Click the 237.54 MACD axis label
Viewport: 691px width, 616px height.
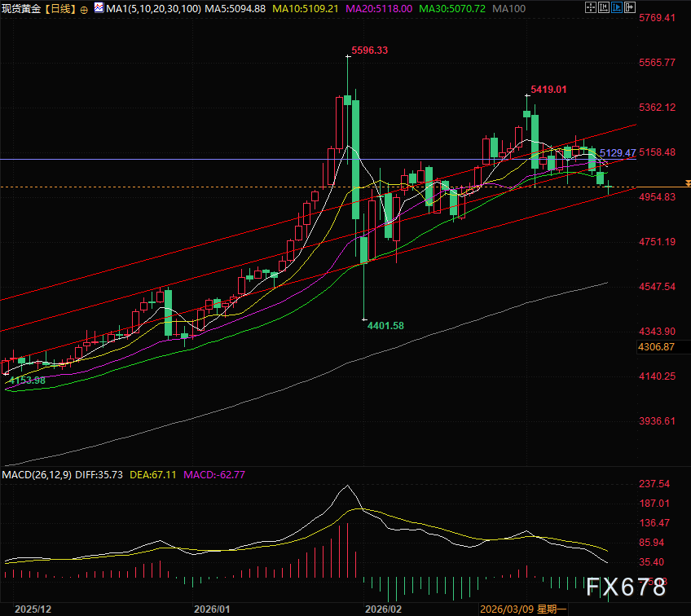(x=654, y=484)
